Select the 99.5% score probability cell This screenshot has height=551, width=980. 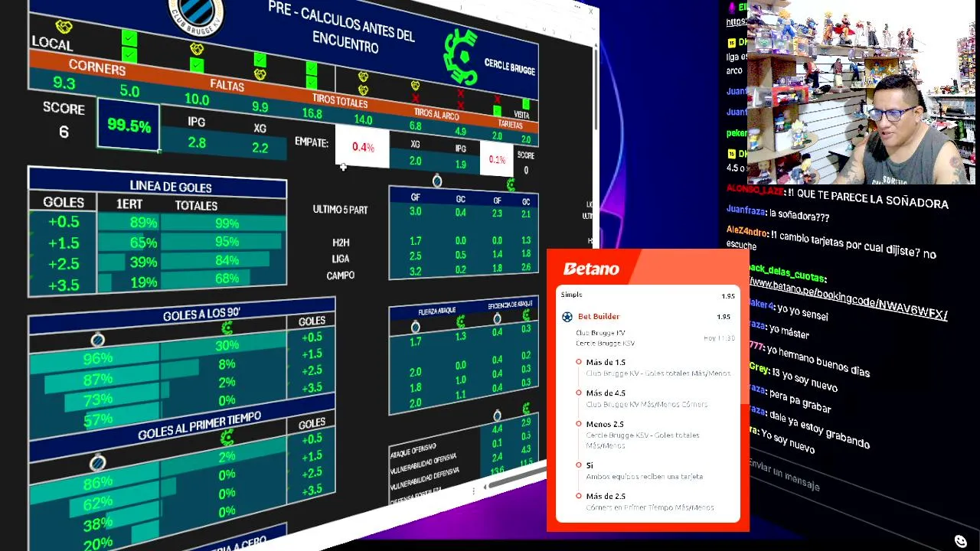pyautogui.click(x=129, y=126)
